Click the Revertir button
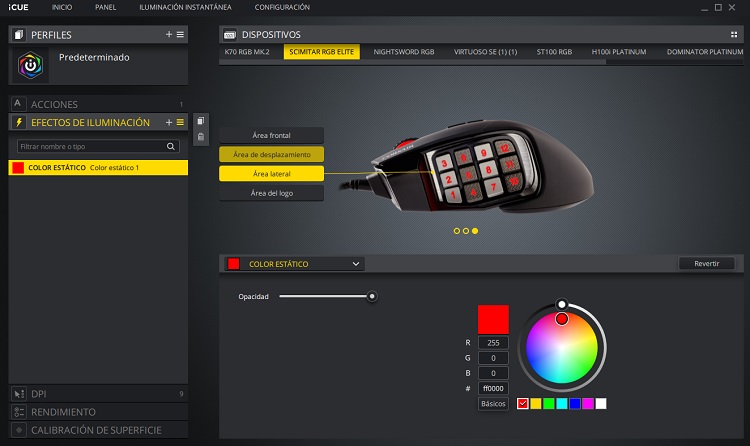The height and width of the screenshot is (446, 750). tap(706, 264)
